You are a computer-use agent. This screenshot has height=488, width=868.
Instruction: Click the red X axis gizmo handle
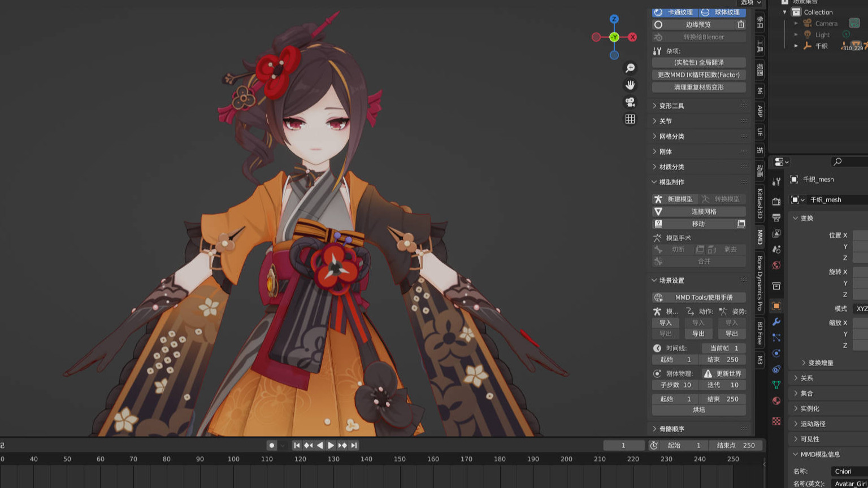tap(632, 37)
